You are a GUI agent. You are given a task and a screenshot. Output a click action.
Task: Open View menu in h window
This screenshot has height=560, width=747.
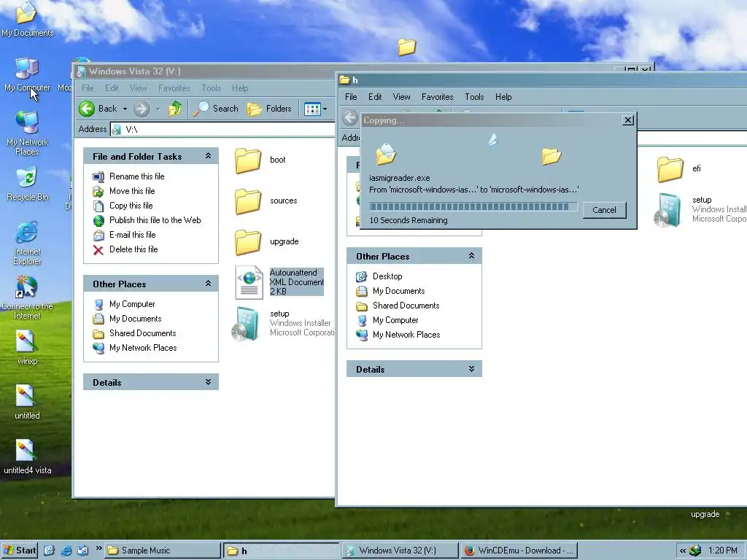click(402, 97)
